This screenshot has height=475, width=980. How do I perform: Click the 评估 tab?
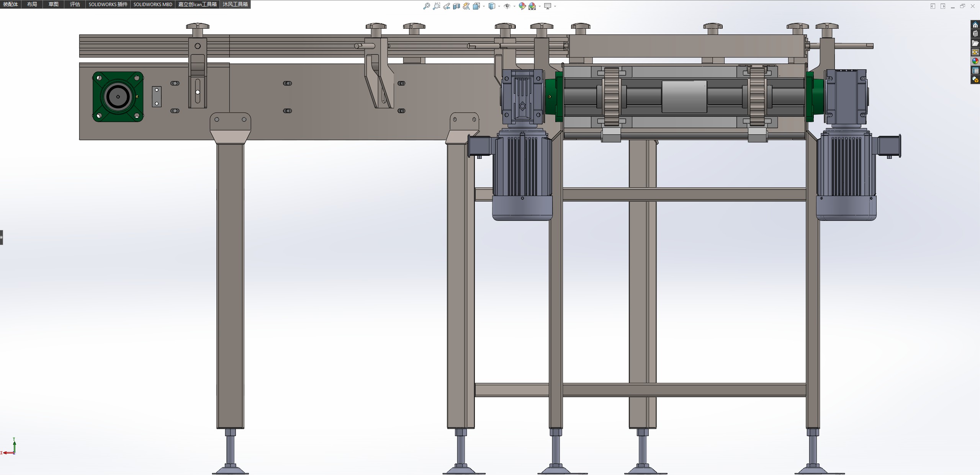(75, 4)
